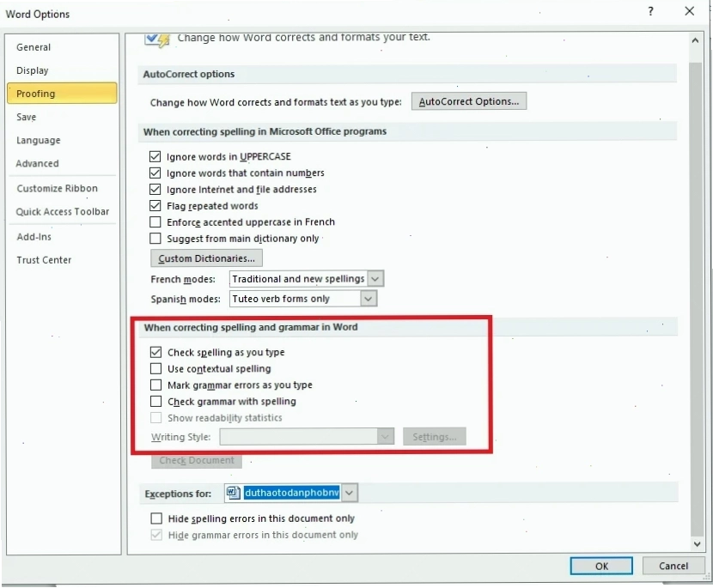The image size is (713, 588).
Task: Enable Use contextual spelling checkbox
Action: coord(156,368)
